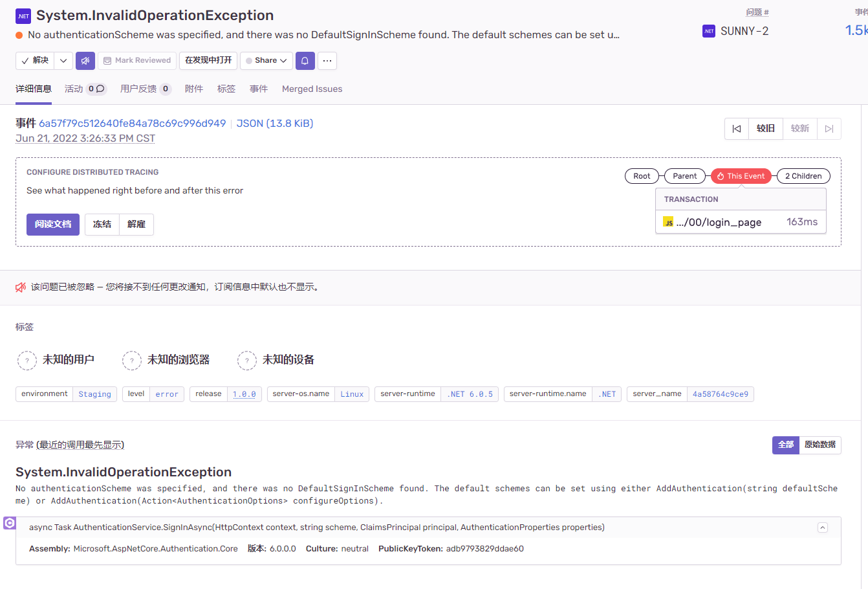Screen dimensions: 868x589
Task: Click the release 1.0.0 tag value
Action: (244, 394)
